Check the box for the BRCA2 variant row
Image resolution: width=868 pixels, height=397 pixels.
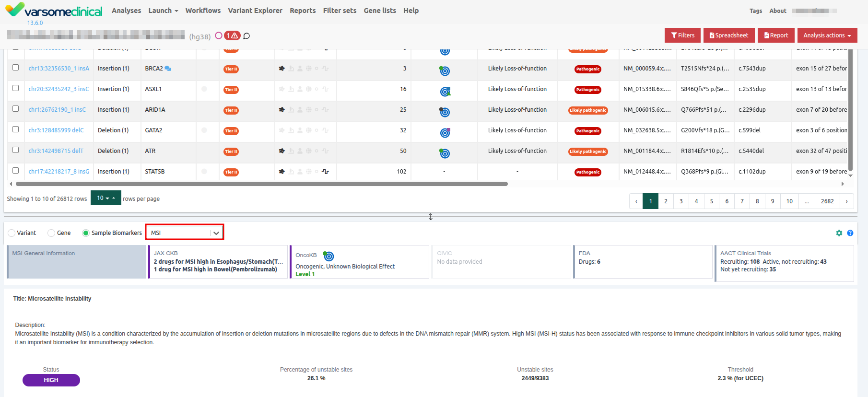point(16,68)
